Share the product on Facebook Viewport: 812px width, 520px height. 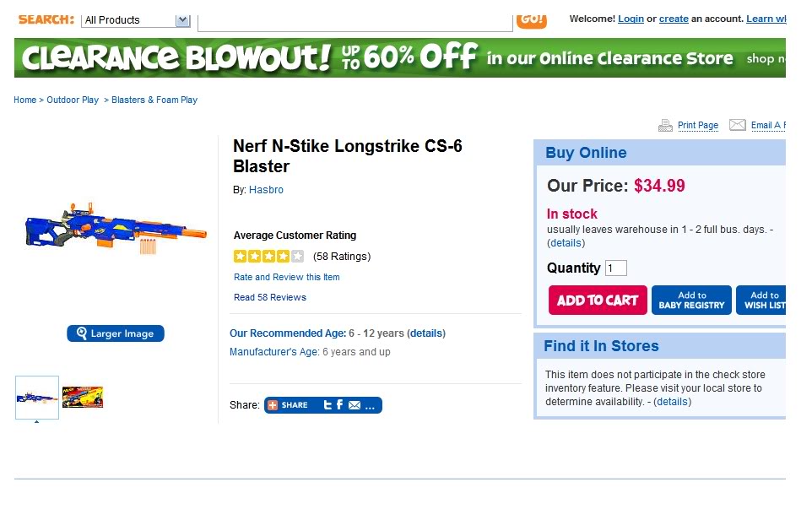[339, 405]
